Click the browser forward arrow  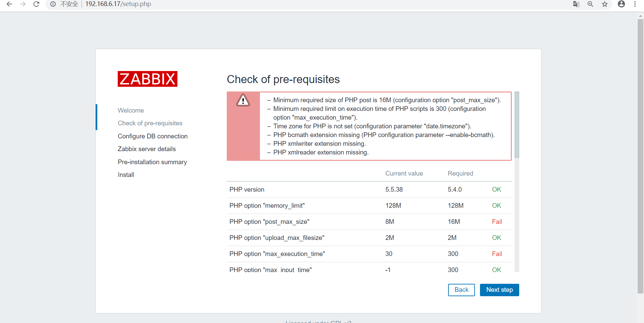pos(23,4)
